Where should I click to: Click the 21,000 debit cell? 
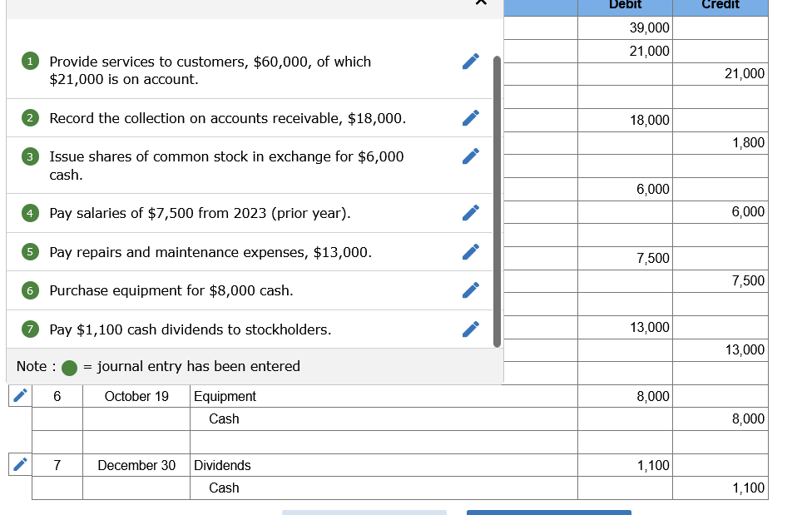625,51
